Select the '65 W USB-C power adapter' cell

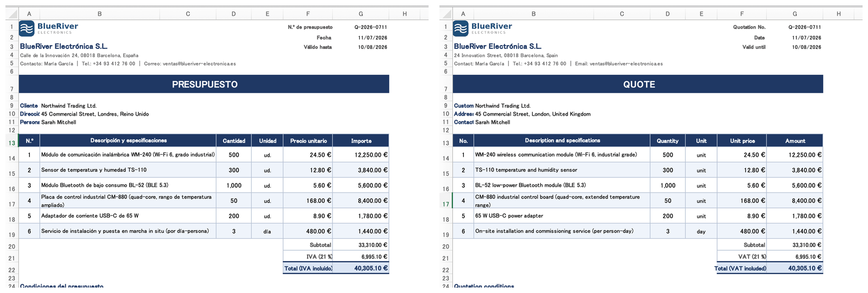(x=562, y=216)
